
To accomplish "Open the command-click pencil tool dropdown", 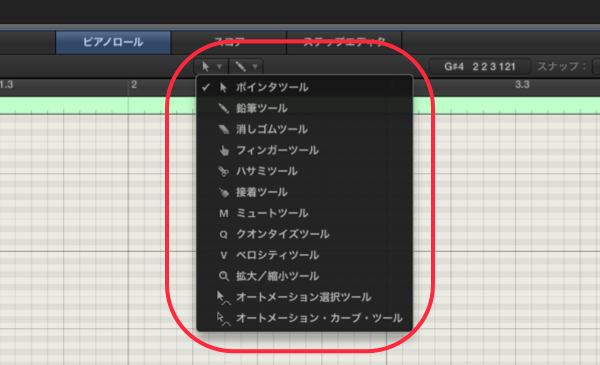I will click(x=246, y=66).
